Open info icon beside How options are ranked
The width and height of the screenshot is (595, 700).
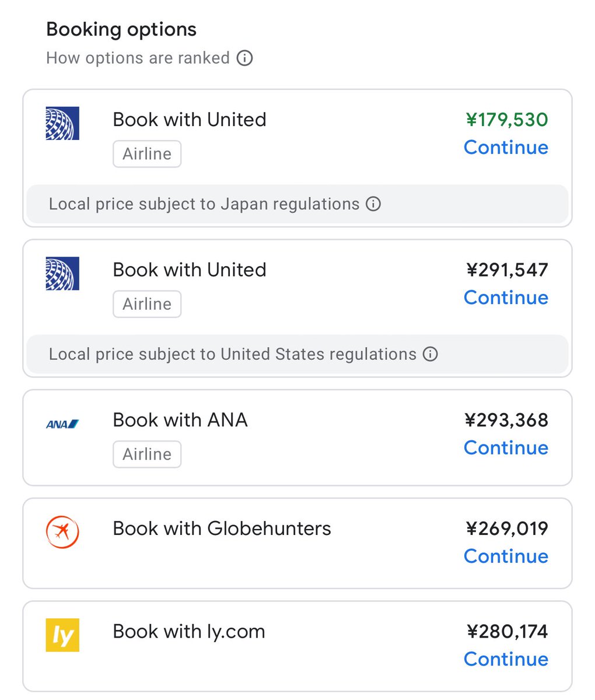click(x=244, y=58)
